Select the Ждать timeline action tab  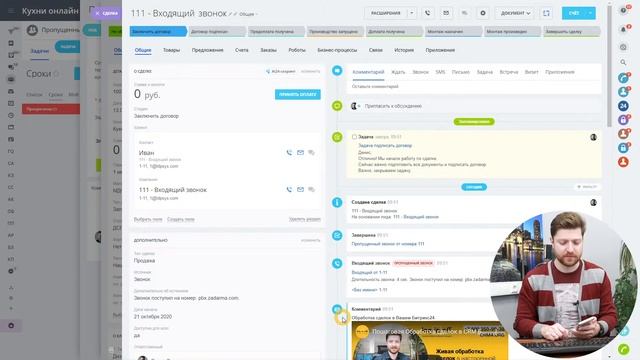[x=398, y=72]
